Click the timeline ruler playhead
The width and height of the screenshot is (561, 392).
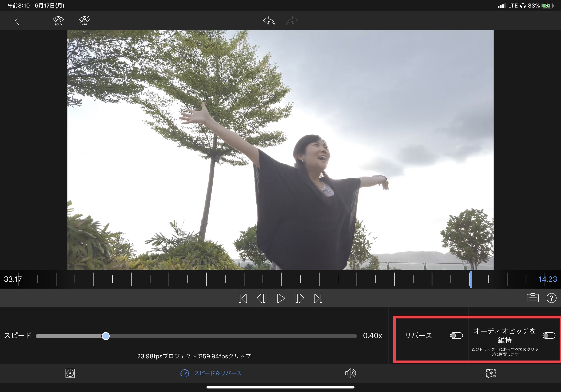[471, 279]
